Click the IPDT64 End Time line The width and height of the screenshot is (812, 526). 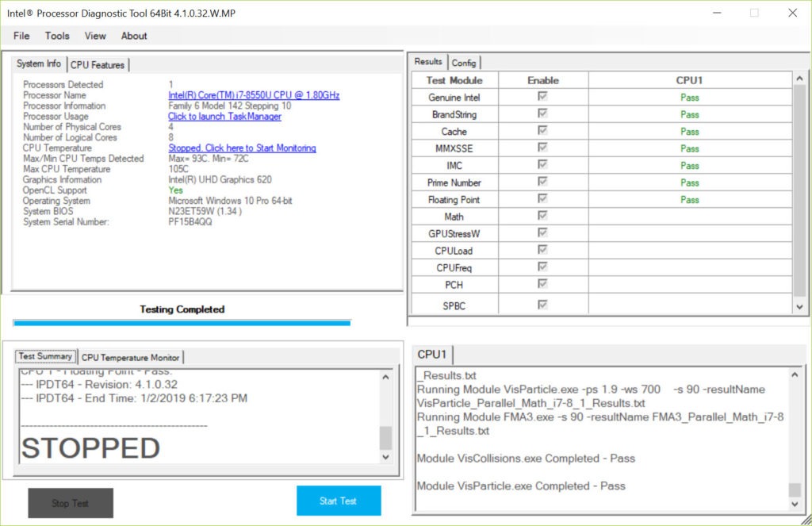[x=135, y=398]
